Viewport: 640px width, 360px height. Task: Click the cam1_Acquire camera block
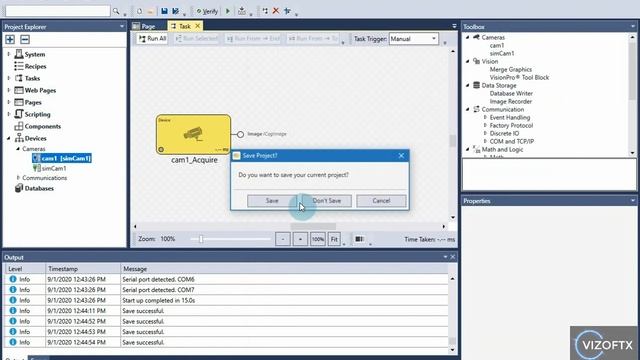[x=193, y=134]
